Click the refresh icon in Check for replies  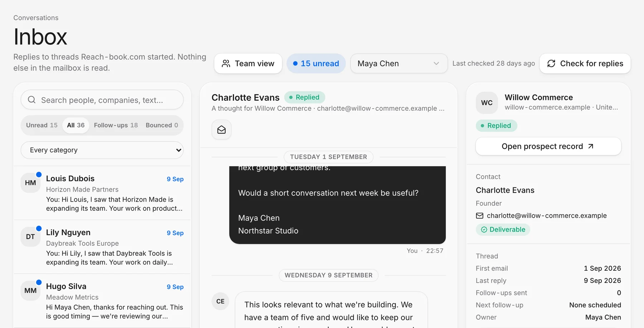(x=551, y=63)
